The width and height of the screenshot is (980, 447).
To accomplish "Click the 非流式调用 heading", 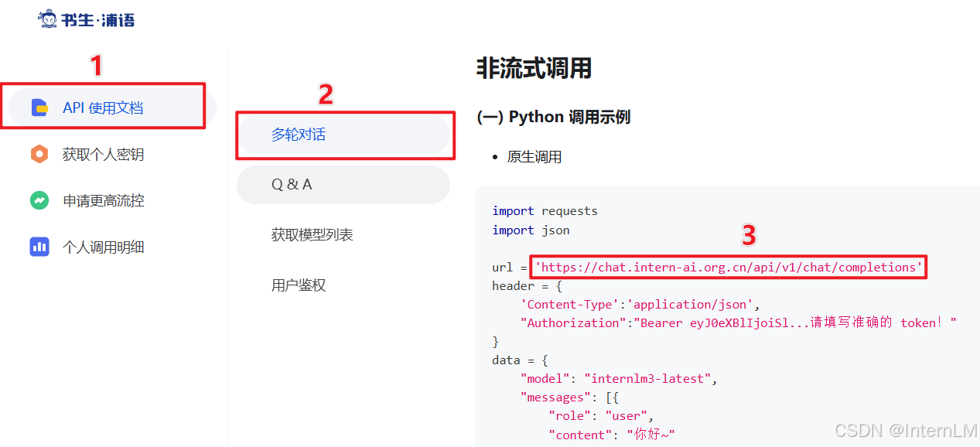I will [x=534, y=68].
